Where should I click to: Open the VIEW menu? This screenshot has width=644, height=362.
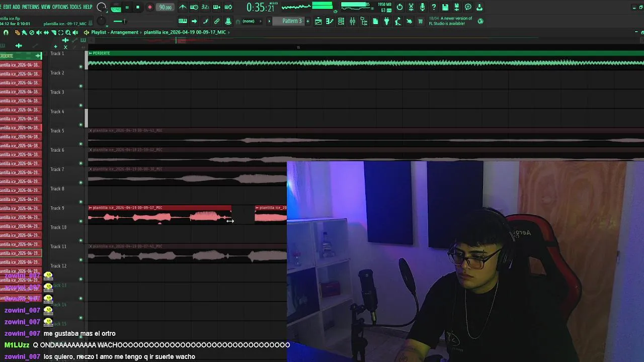point(46,7)
